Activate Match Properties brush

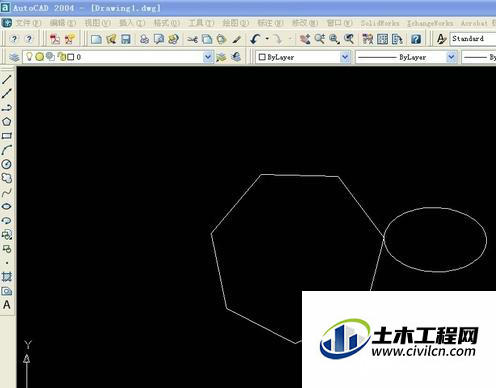pyautogui.click(x=236, y=39)
